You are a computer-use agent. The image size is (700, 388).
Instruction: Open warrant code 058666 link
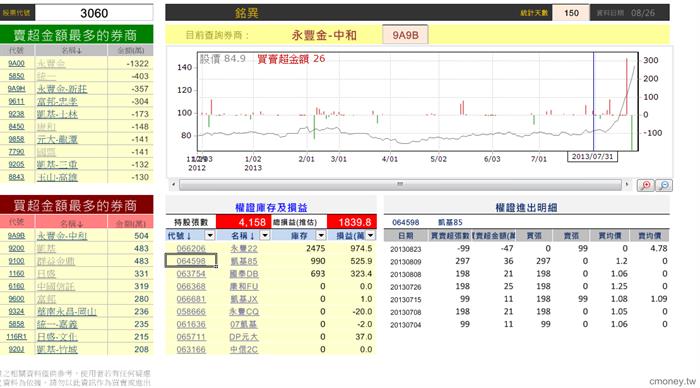click(x=191, y=311)
